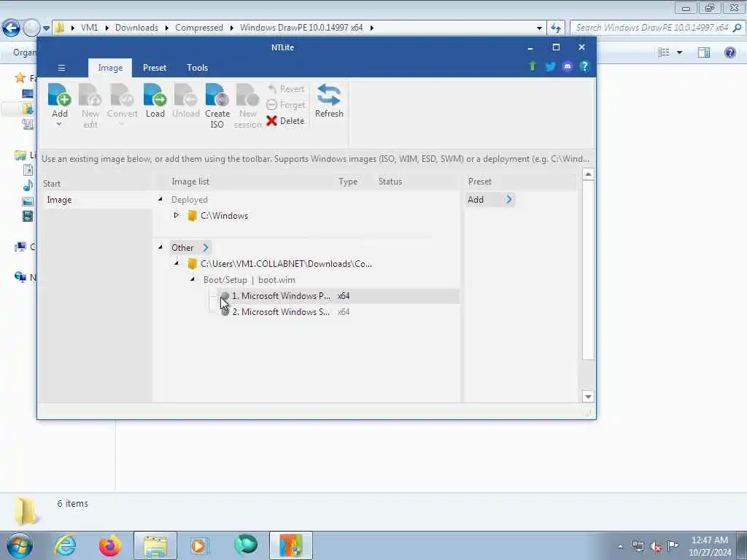
Task: Click the Compressed breadcrumb in Explorer
Action: 199,28
